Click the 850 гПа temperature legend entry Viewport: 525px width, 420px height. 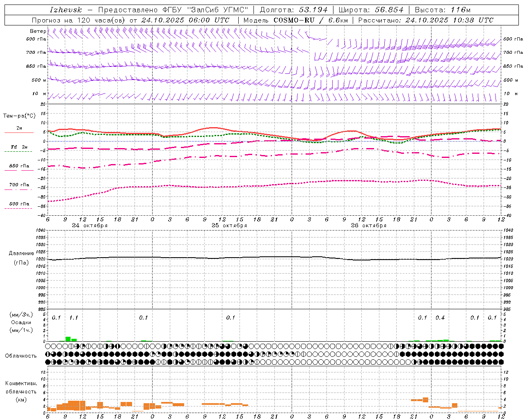(x=19, y=166)
